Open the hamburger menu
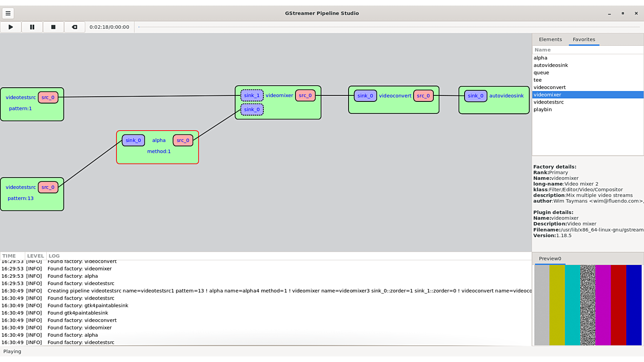Viewport: 644px width, 362px height. 8,13
